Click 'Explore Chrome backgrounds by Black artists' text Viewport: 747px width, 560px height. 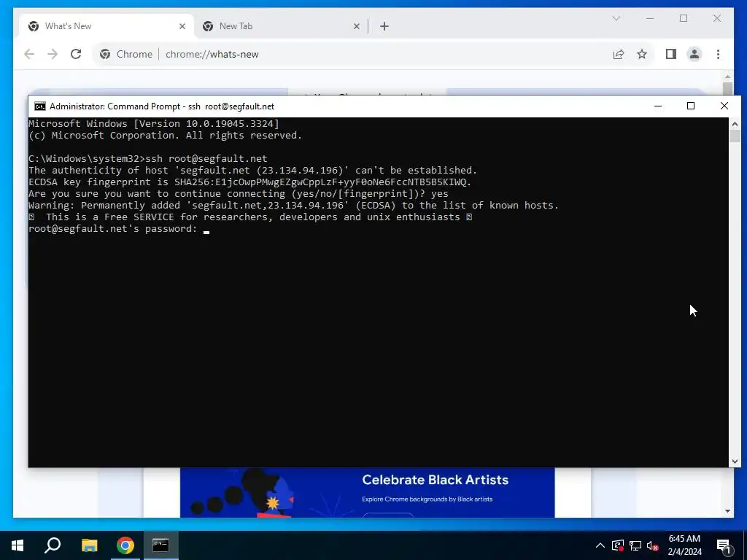click(x=427, y=499)
